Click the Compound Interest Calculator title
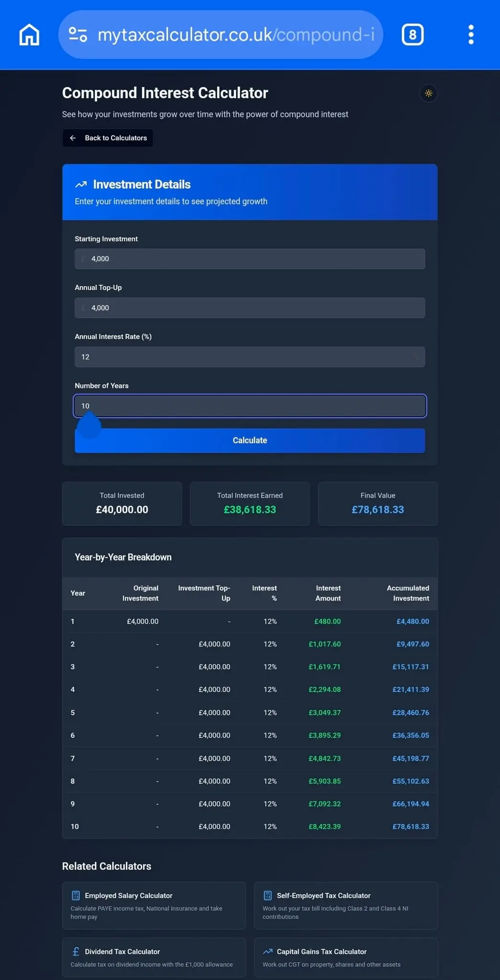Screen dimensions: 500x980 coord(165,93)
